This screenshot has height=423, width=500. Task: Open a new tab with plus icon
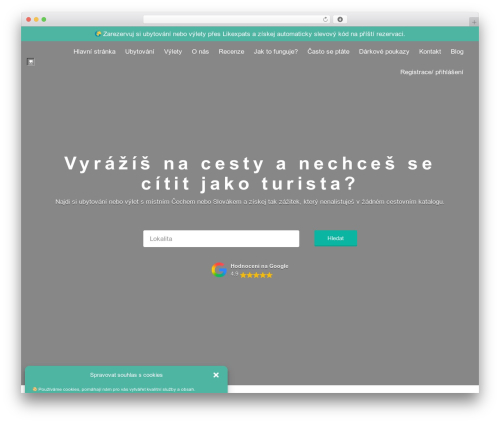[x=474, y=22]
